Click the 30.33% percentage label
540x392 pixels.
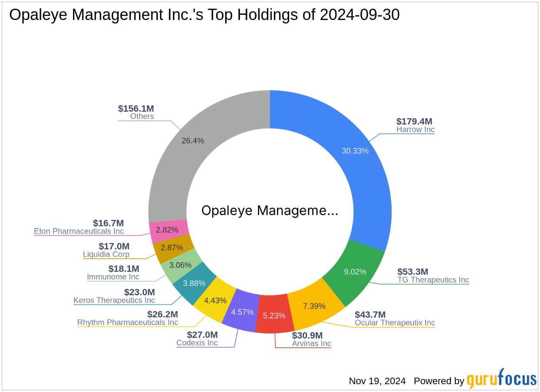(x=355, y=151)
